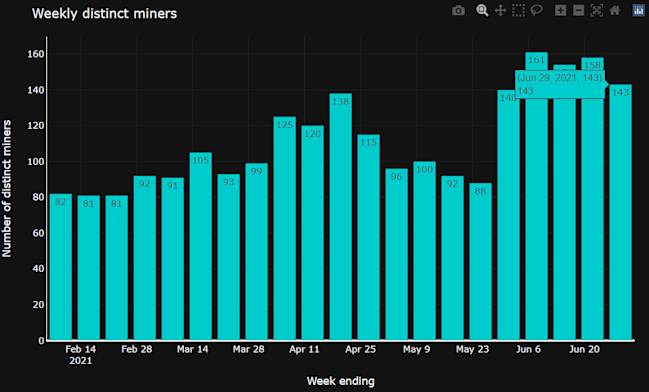Click the 20 y-axis tick label

[x=38, y=305]
